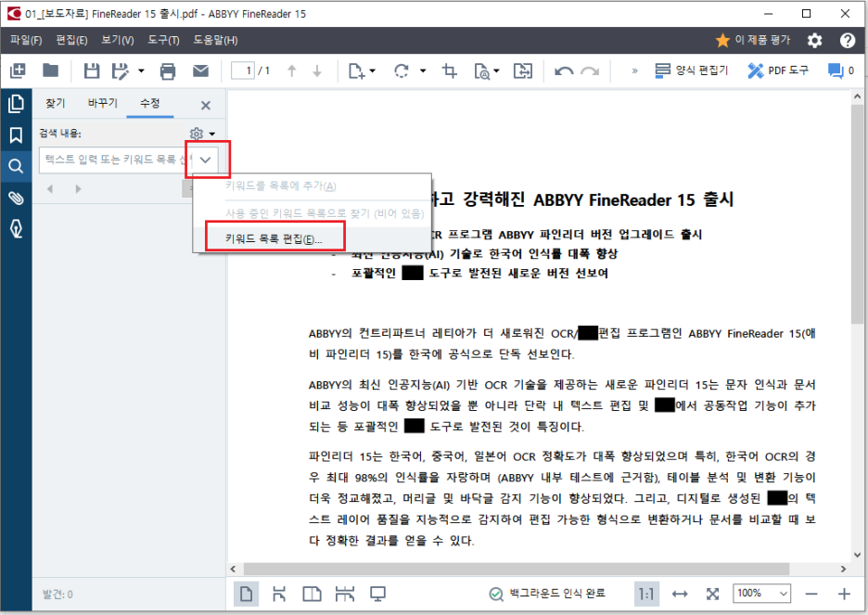Redo the last undone action
Screen dimensions: 868x615
[x=590, y=70]
